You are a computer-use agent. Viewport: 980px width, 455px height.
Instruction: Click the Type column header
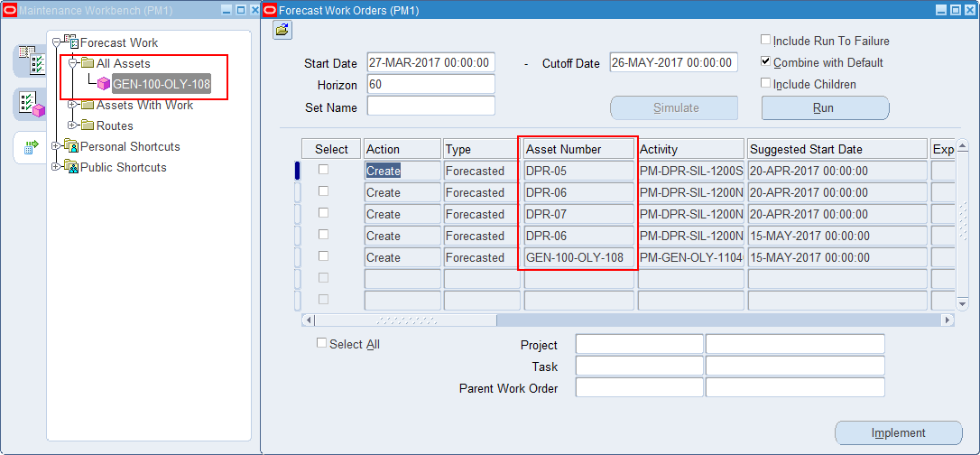tap(482, 149)
